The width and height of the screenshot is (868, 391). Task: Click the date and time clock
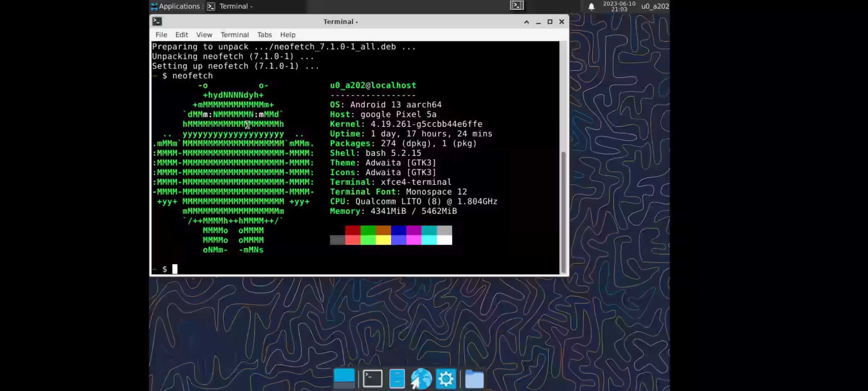(x=619, y=6)
